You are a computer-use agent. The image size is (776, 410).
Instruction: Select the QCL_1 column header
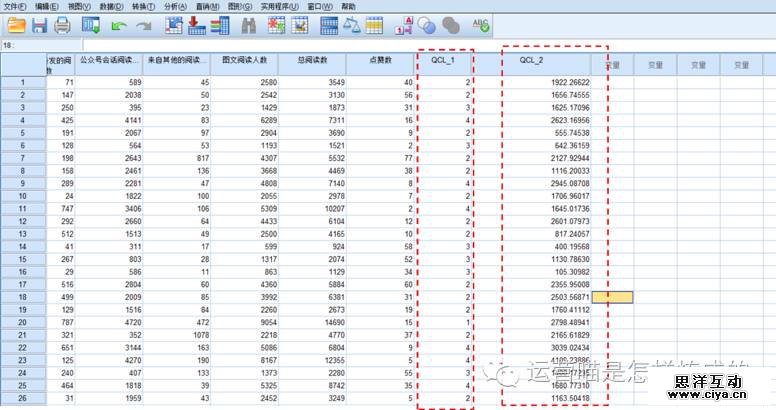coord(443,61)
